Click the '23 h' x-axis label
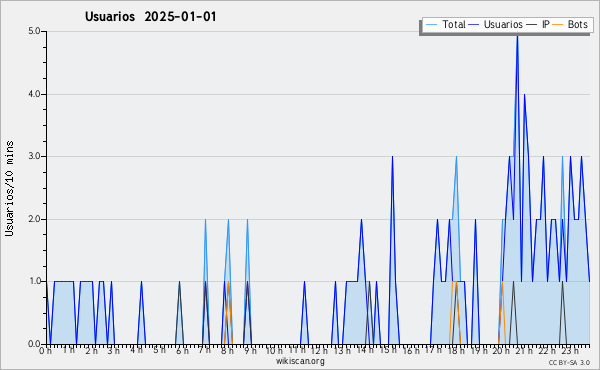 [x=570, y=351]
